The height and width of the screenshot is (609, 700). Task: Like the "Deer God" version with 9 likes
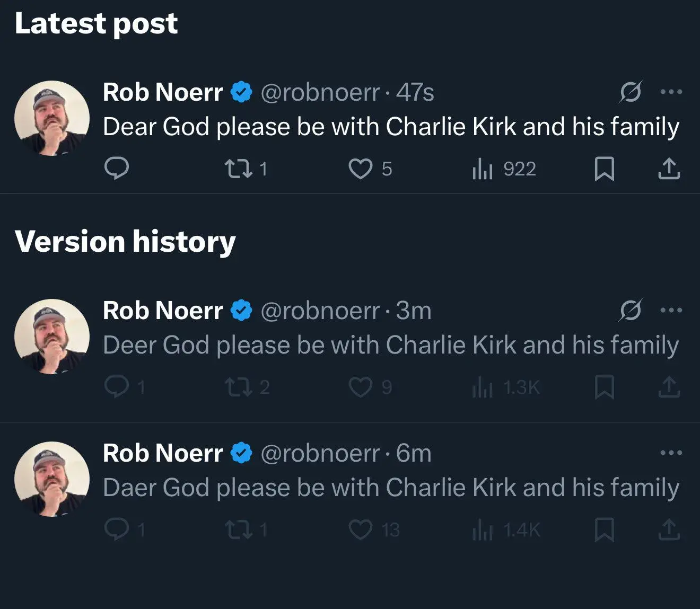click(360, 387)
